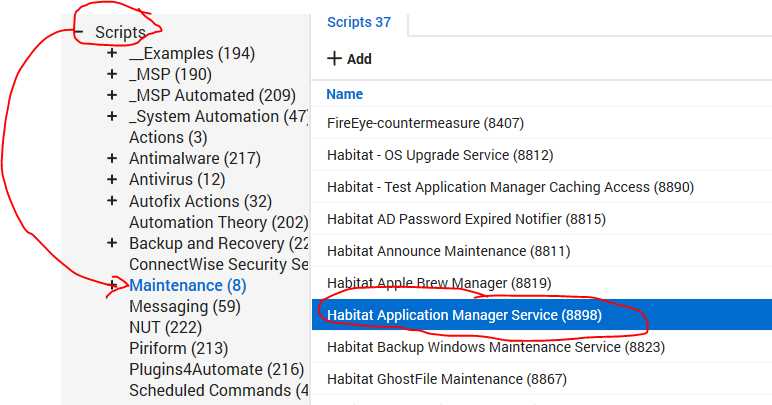This screenshot has width=772, height=405.
Task: Expand the _MSP (190) folder
Action: [112, 74]
